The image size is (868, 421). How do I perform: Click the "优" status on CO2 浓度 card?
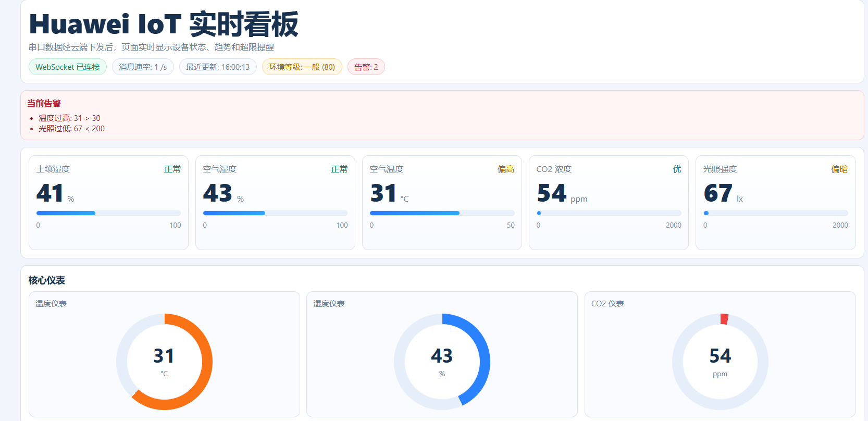677,169
